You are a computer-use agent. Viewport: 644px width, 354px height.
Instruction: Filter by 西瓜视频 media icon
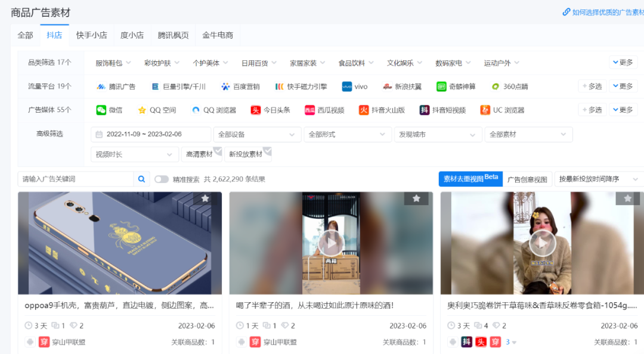click(309, 110)
